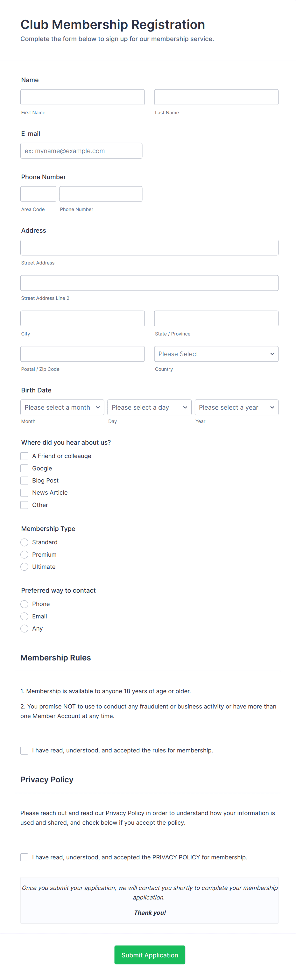Select Any as preferred contact option

pos(24,629)
